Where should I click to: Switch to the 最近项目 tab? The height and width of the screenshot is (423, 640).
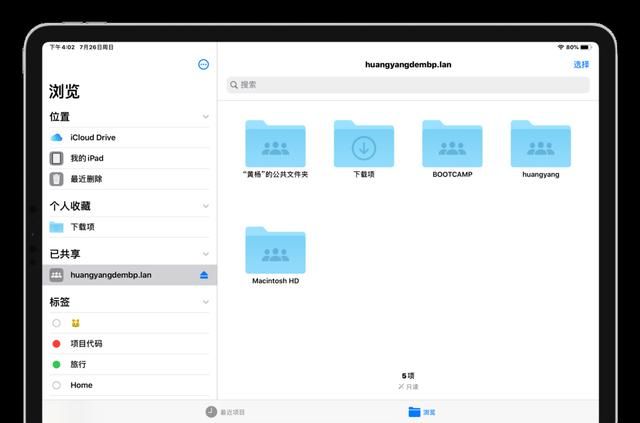pyautogui.click(x=225, y=412)
